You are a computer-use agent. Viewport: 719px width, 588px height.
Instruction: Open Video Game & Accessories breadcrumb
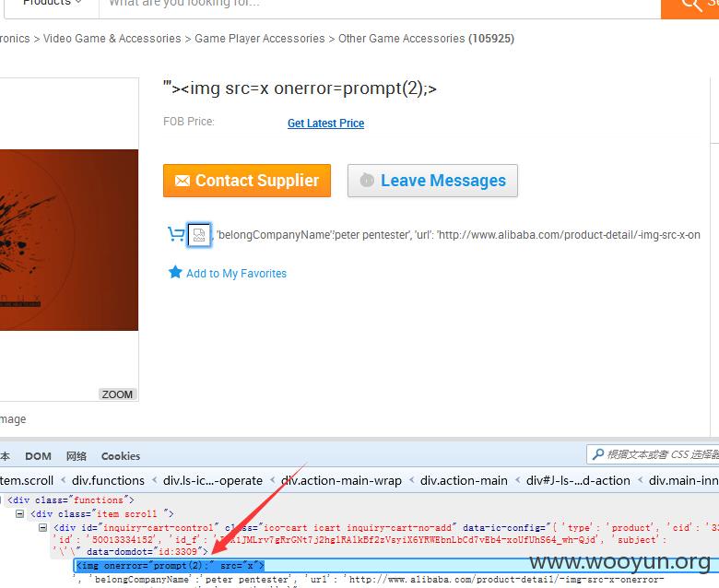[112, 39]
